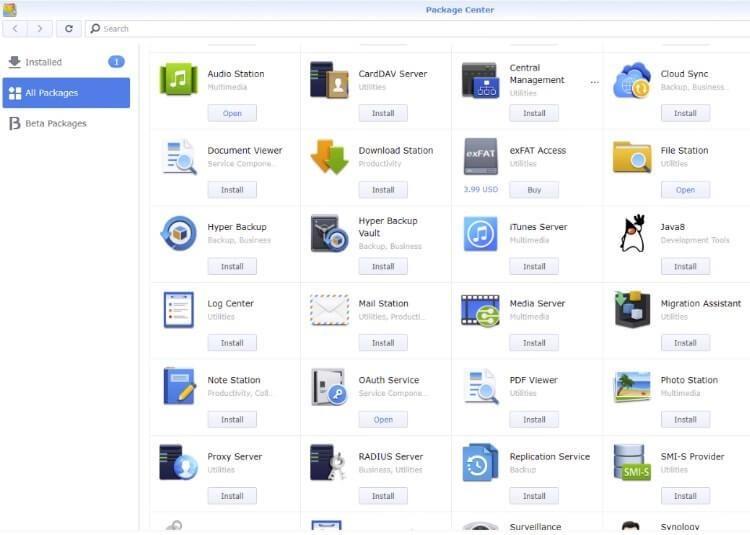Click the Hyper Backup Vault icon

pos(329,233)
